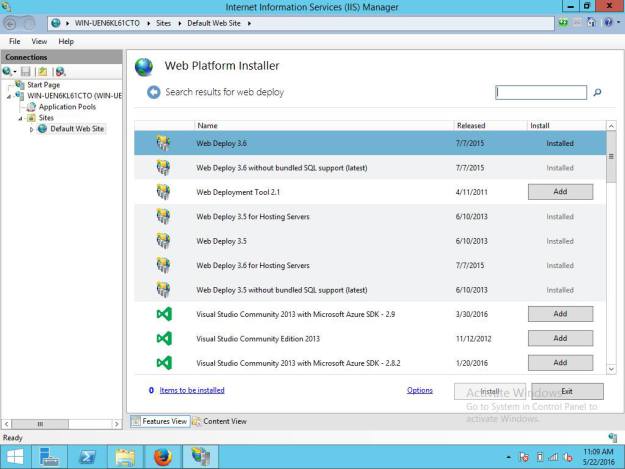Click the Windows Start button
The width and height of the screenshot is (625, 469).
(15, 456)
